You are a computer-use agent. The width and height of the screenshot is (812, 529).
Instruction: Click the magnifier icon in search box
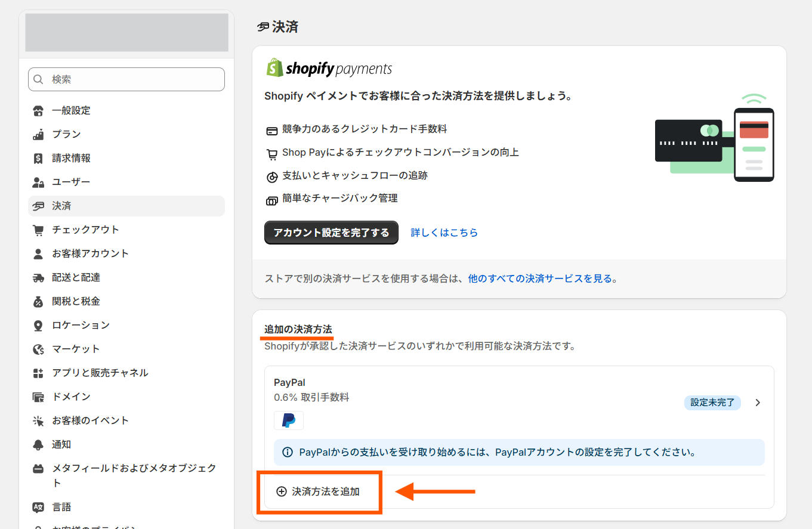click(39, 79)
